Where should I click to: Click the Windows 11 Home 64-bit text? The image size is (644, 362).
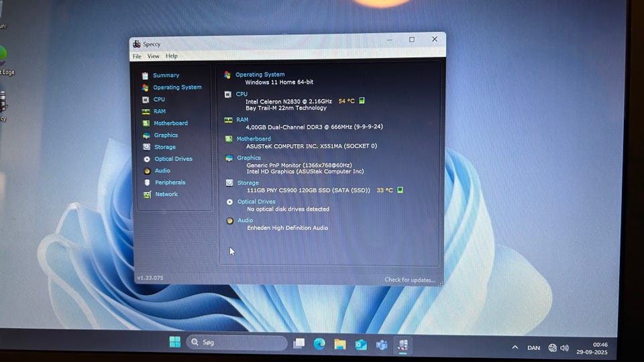tap(279, 82)
